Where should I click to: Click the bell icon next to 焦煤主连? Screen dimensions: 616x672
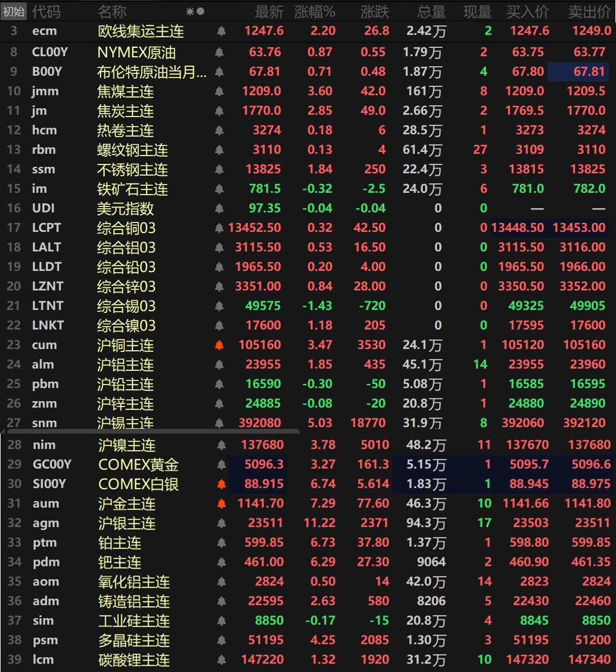click(221, 91)
